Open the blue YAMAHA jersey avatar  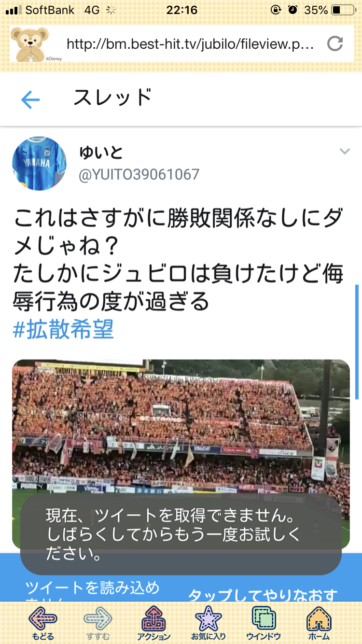click(39, 163)
